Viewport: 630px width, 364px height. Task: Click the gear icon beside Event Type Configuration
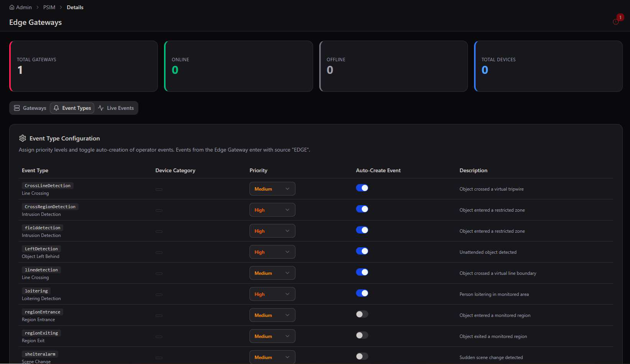[x=23, y=138]
